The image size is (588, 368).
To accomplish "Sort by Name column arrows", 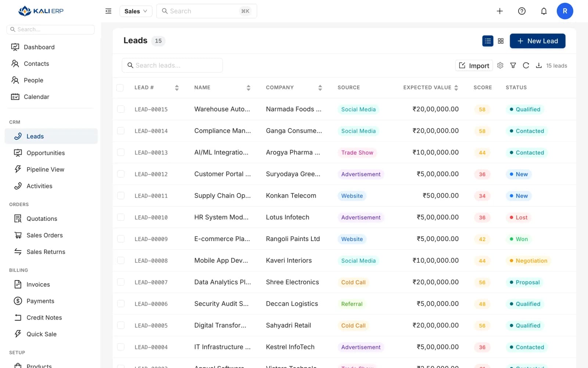I will [248, 88].
